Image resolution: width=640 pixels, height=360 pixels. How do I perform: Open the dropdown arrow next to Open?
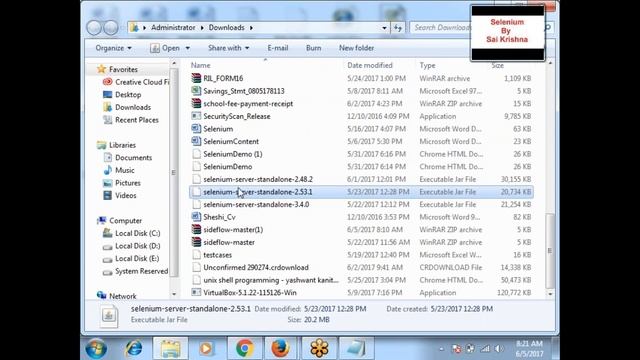[x=187, y=48]
